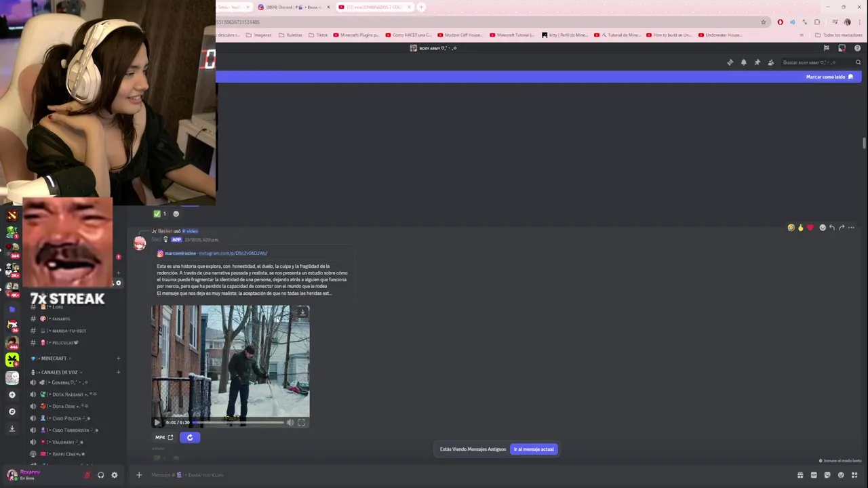Show pinned messages with the pin icon
The height and width of the screenshot is (488, 868).
(757, 62)
